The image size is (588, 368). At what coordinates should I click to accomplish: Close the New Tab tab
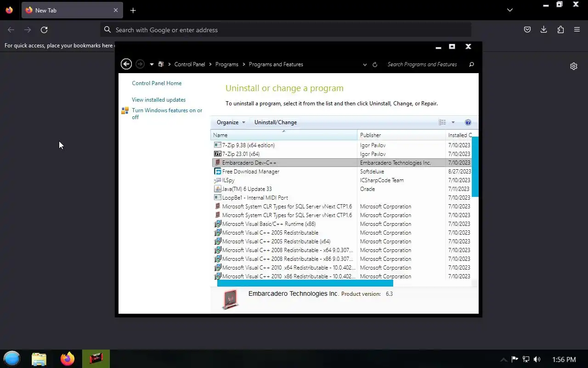click(116, 10)
